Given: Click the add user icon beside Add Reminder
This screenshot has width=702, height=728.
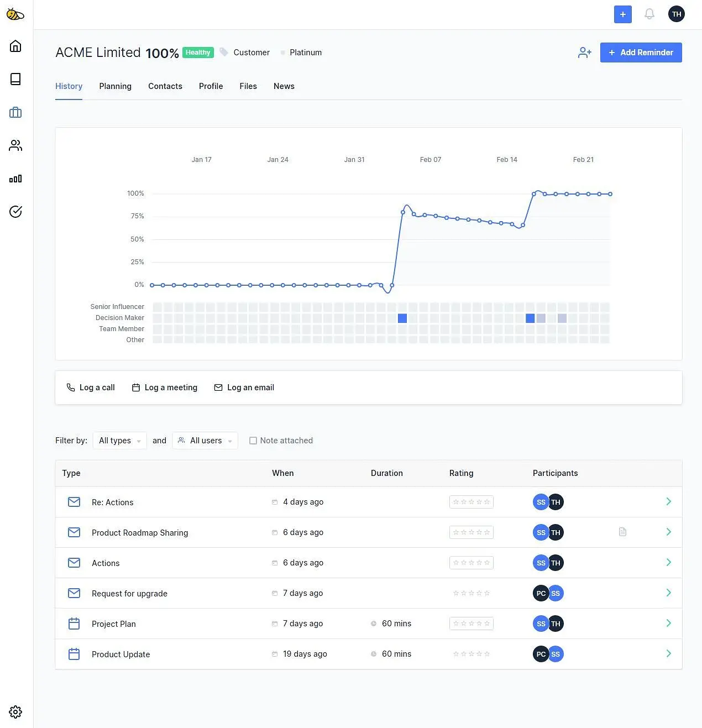Looking at the screenshot, I should point(585,53).
